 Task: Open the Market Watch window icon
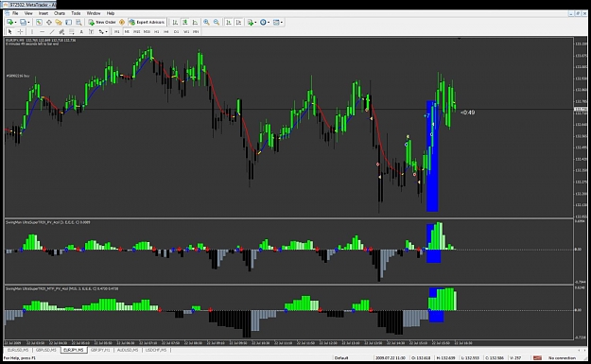click(39, 23)
